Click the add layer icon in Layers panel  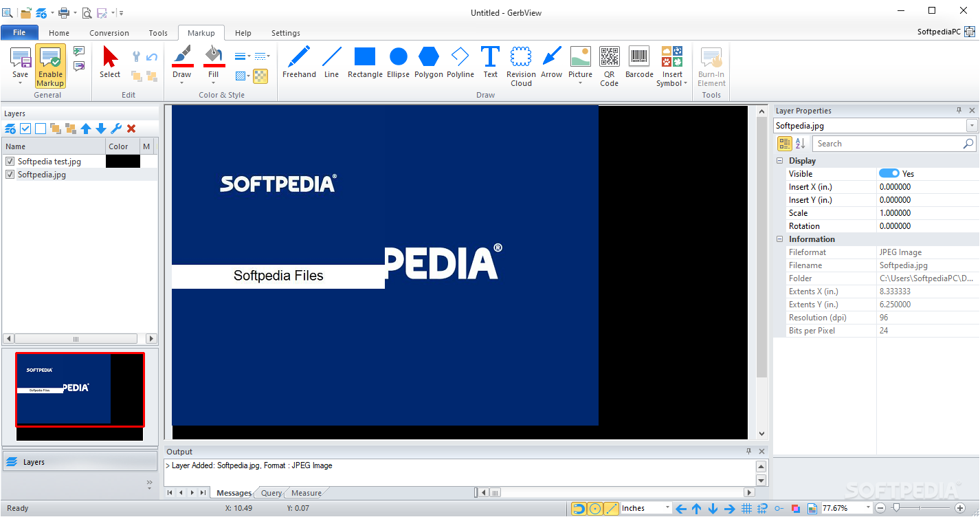[x=10, y=129]
